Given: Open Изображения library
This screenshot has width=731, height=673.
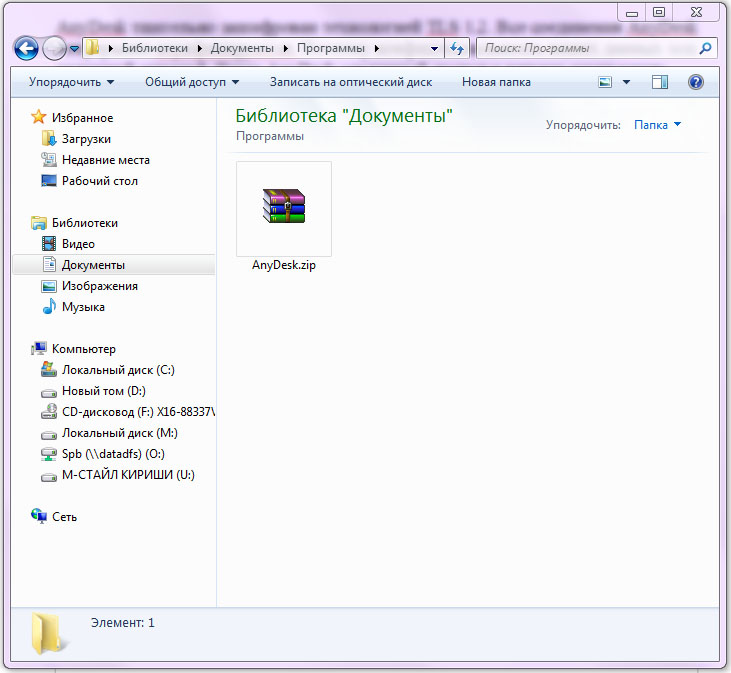Looking at the screenshot, I should coord(100,286).
